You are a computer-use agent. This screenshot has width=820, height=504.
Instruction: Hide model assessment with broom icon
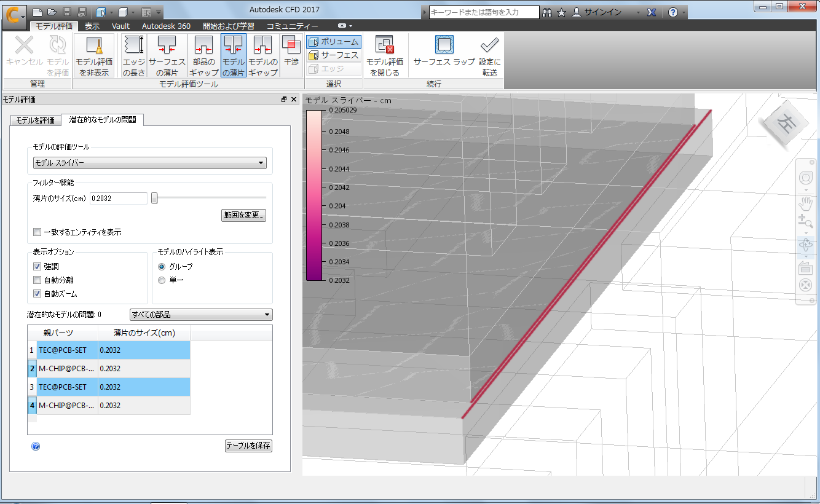[94, 55]
